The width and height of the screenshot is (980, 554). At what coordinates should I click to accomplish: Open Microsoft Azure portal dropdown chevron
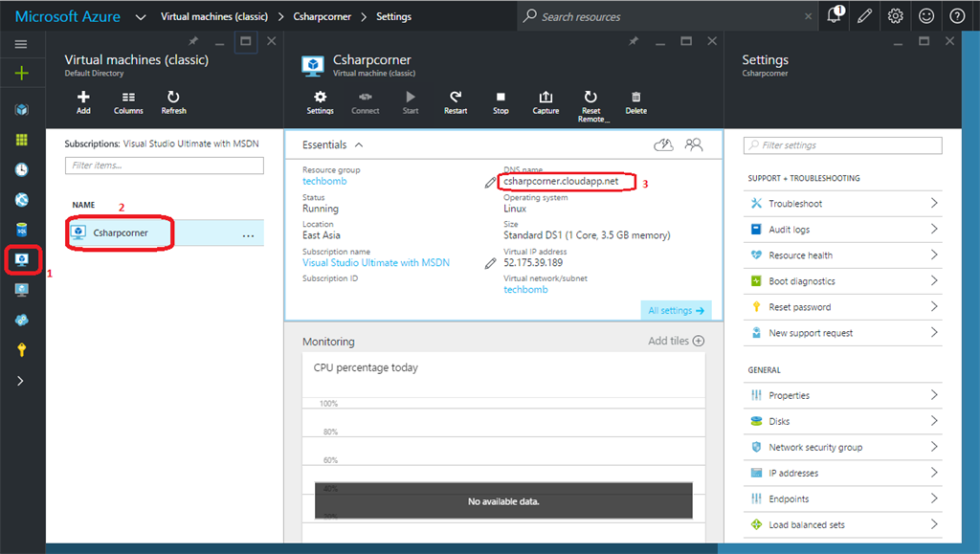point(141,17)
